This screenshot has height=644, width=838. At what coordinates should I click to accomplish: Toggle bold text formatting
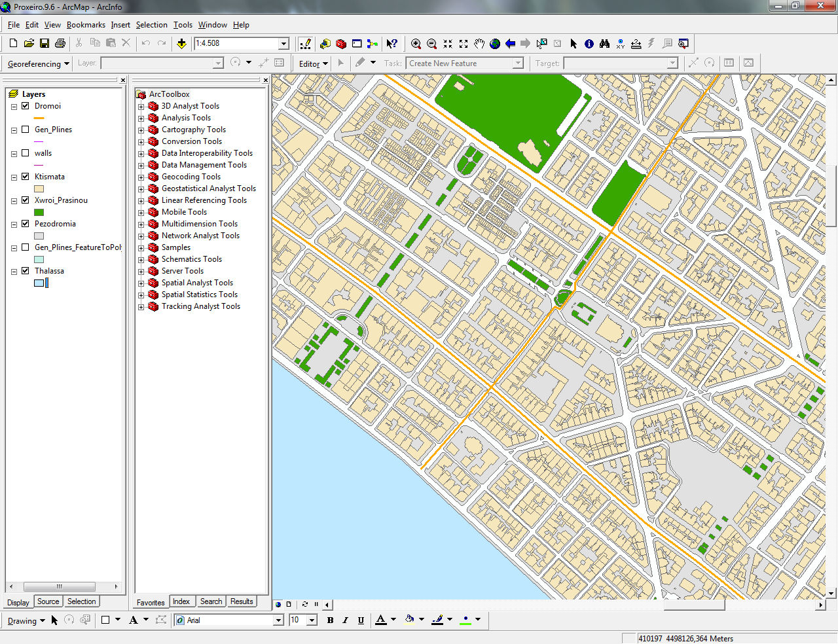coord(330,620)
